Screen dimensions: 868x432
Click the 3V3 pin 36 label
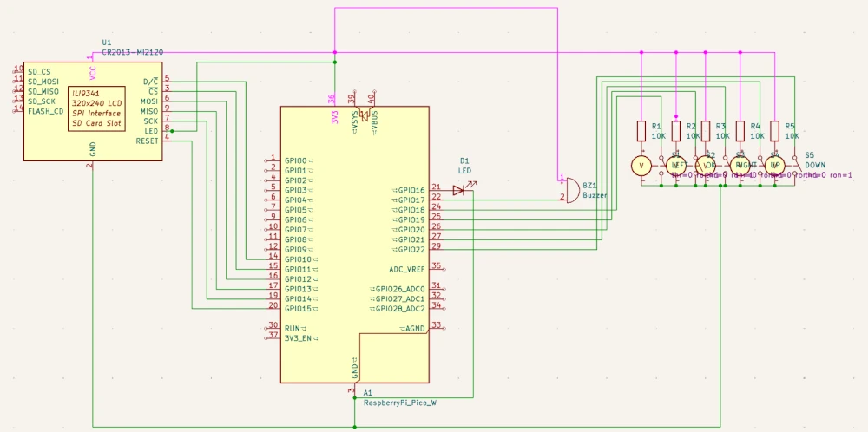334,116
